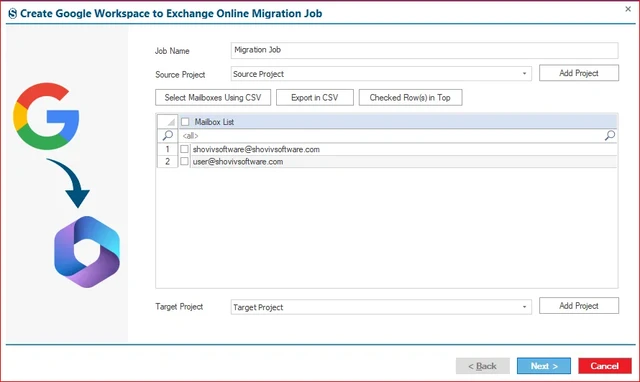Image resolution: width=640 pixels, height=382 pixels.
Task: Click the Microsoft 365 logo in the left panel
Action: (87, 252)
